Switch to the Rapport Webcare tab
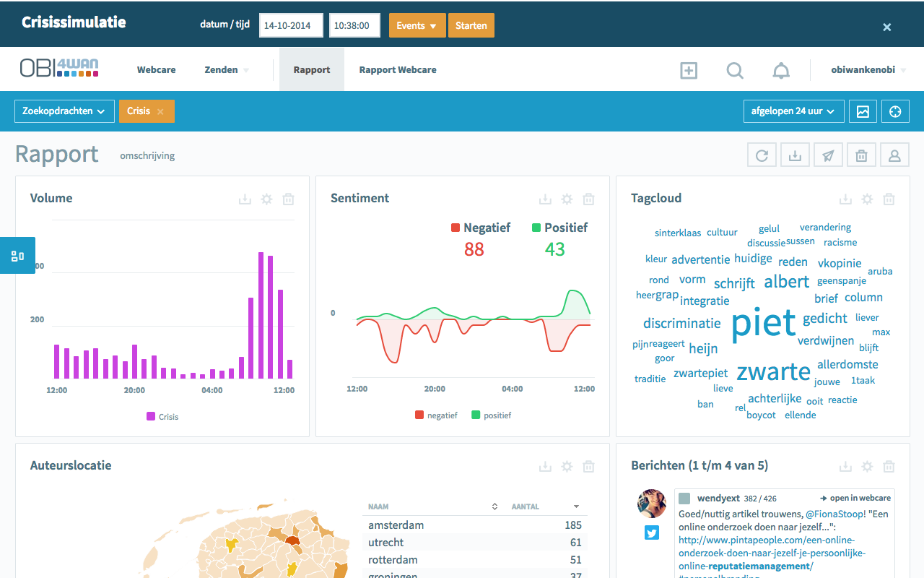Viewport: 924px width, 578px height. coord(398,70)
